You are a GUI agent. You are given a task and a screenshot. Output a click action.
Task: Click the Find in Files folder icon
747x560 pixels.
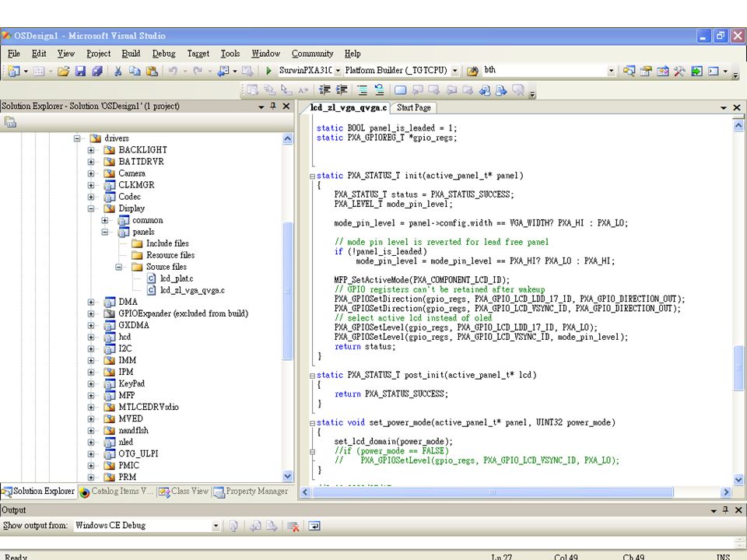tap(472, 72)
